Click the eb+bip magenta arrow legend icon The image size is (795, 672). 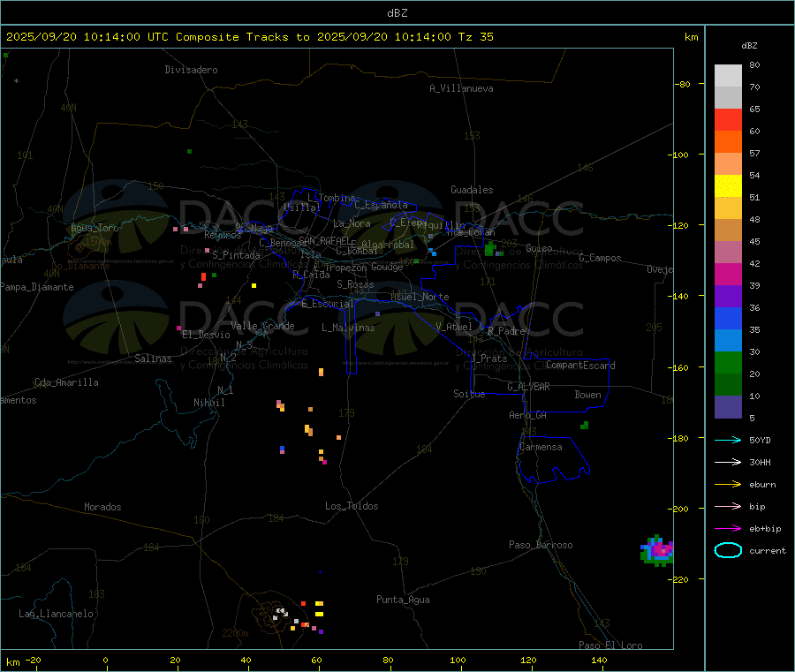pos(728,529)
